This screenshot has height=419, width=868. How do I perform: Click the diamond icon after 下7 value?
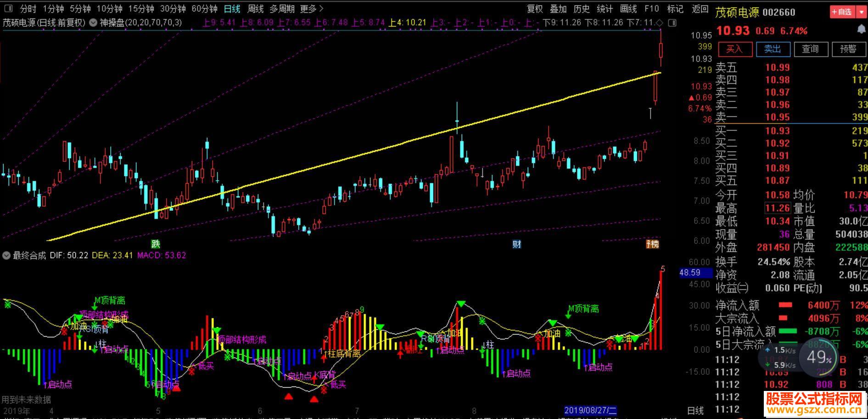(x=660, y=23)
